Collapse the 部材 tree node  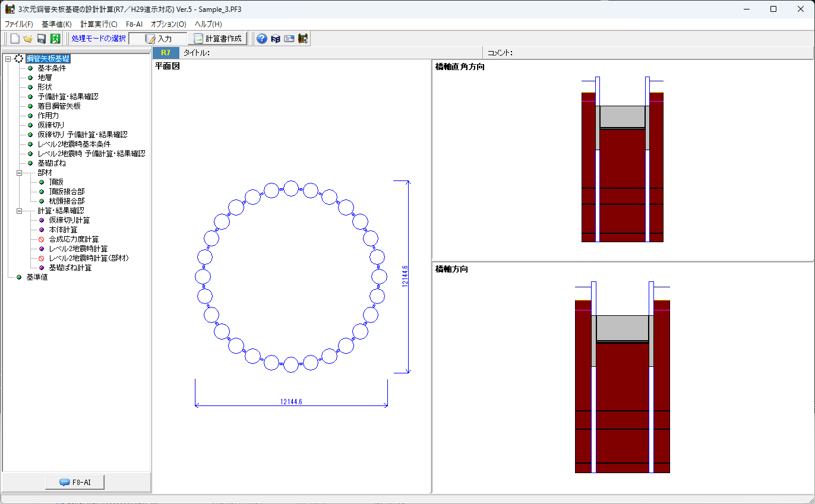[19, 173]
